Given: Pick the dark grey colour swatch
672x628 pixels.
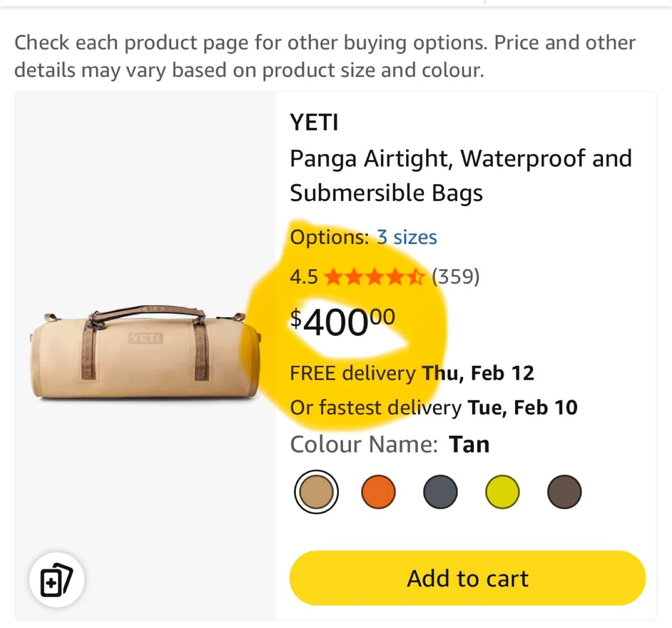Looking at the screenshot, I should (x=441, y=492).
